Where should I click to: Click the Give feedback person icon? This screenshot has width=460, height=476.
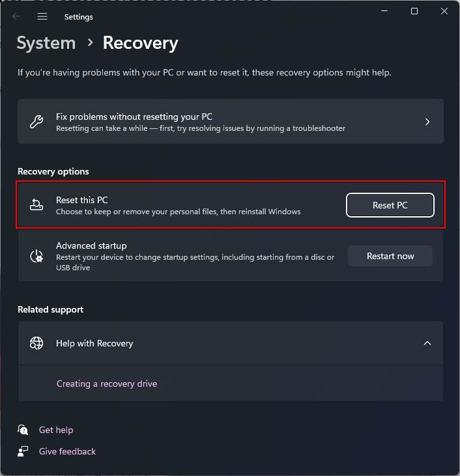point(23,451)
